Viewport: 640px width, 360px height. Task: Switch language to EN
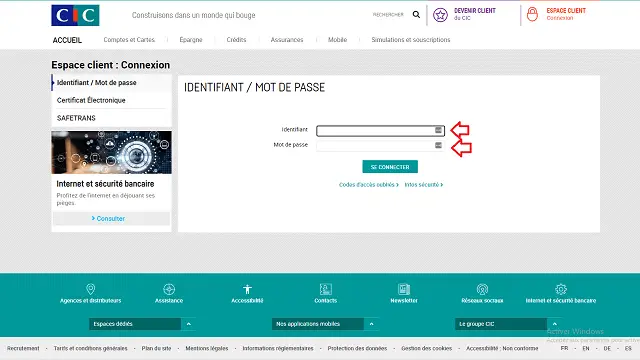coord(586,348)
